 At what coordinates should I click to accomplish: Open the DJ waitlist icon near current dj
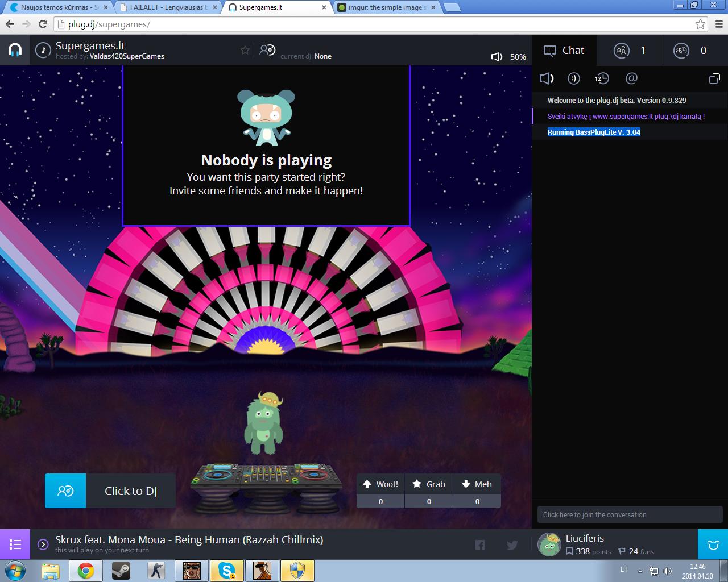[x=267, y=50]
